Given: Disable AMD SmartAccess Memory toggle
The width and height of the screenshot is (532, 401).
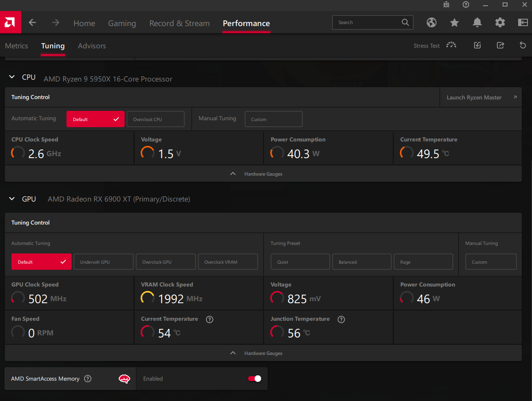Looking at the screenshot, I should (255, 379).
